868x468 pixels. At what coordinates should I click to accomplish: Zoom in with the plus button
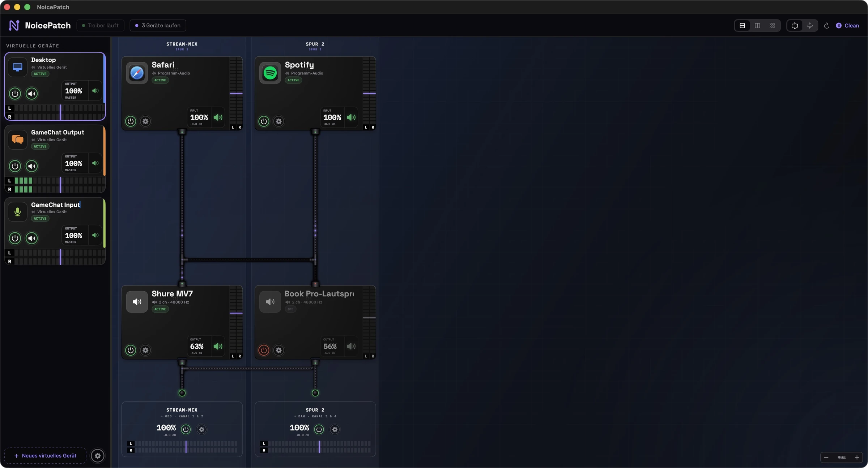pos(857,458)
